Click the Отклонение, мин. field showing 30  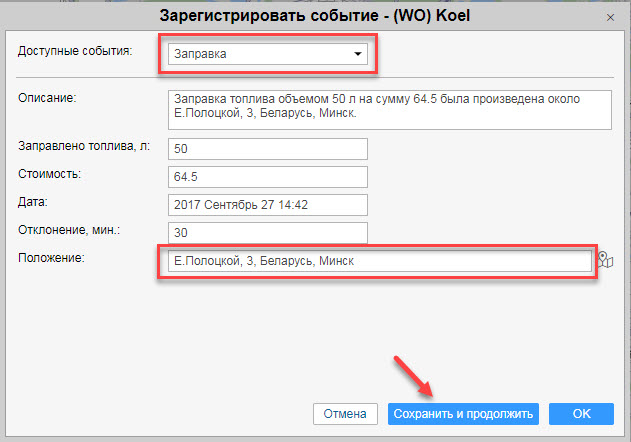click(268, 232)
